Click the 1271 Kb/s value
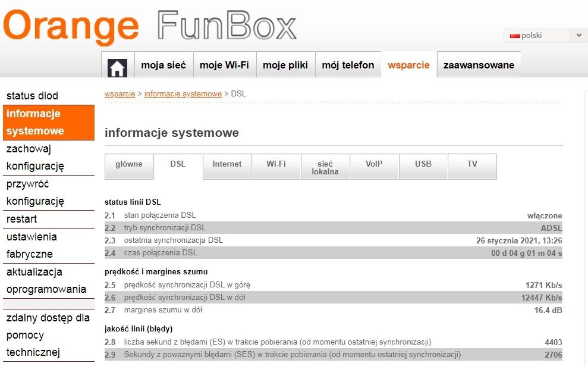588x366 pixels. pos(544,285)
